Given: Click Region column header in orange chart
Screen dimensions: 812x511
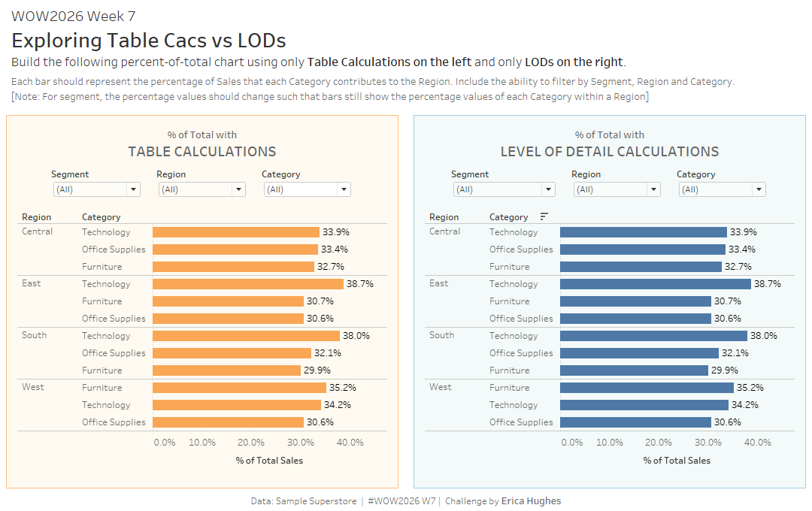Looking at the screenshot, I should point(37,217).
